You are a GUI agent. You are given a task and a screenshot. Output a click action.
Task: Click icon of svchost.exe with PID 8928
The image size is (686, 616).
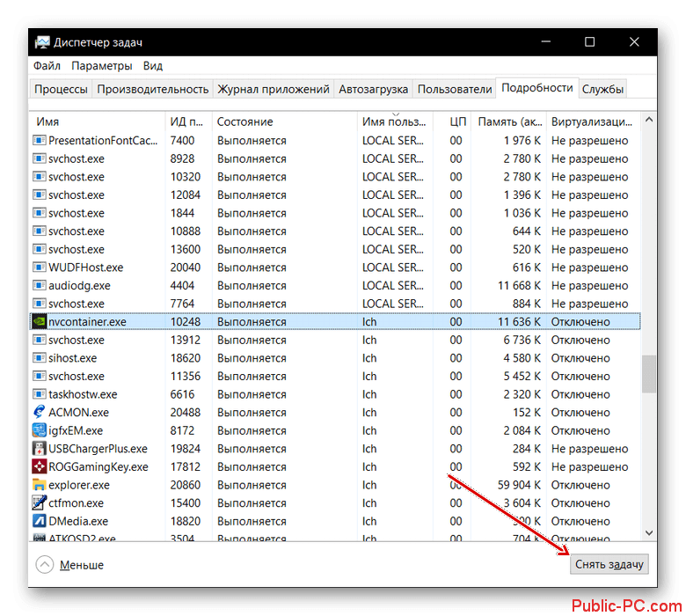[40, 158]
